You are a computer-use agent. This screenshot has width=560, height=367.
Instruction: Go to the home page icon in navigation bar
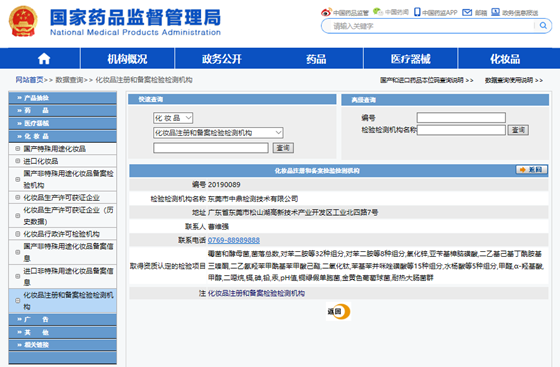coord(44,58)
